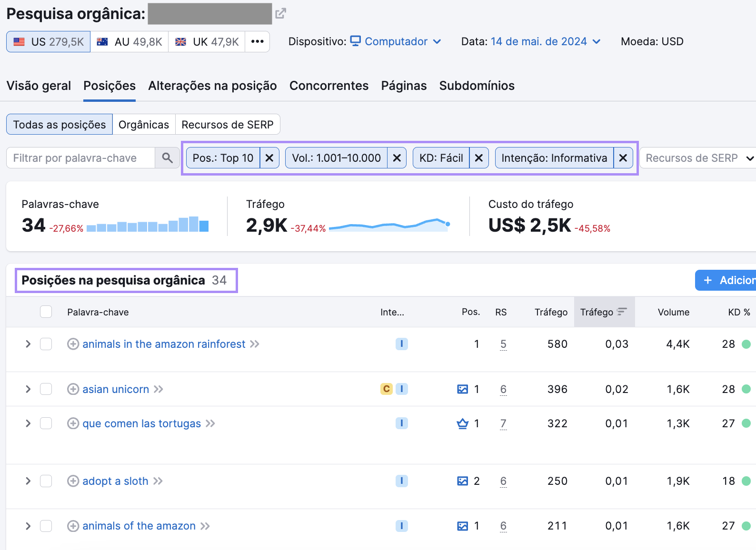Check the 'adopt a sloth' row checkbox

pos(46,481)
